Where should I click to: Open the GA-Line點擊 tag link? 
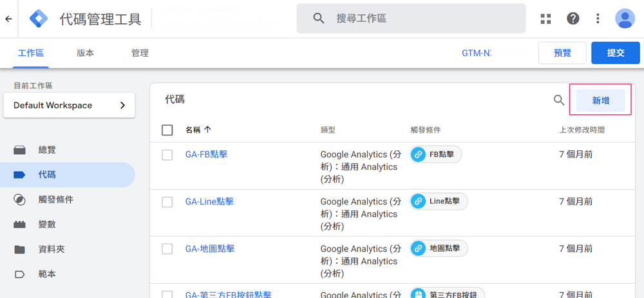[x=209, y=202]
